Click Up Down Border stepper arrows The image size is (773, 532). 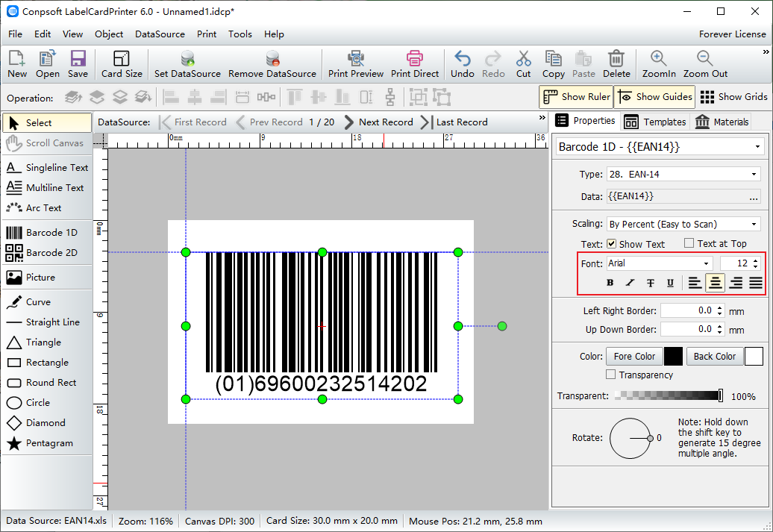pyautogui.click(x=720, y=329)
